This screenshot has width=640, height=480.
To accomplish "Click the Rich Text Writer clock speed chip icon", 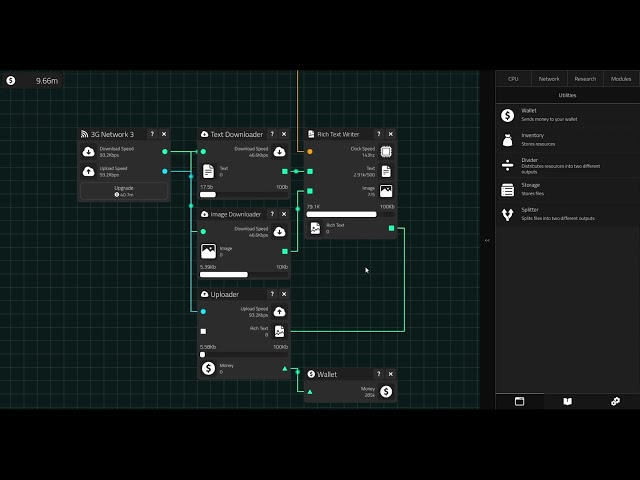I will click(x=386, y=152).
